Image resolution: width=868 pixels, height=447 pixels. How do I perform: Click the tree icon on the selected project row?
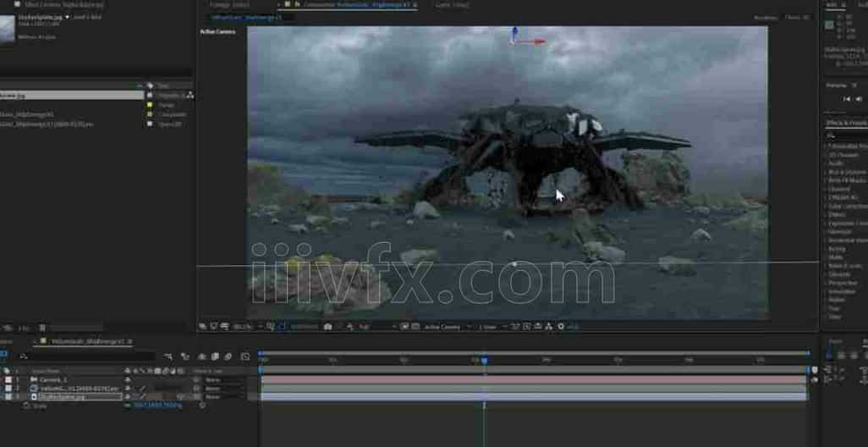pyautogui.click(x=190, y=96)
